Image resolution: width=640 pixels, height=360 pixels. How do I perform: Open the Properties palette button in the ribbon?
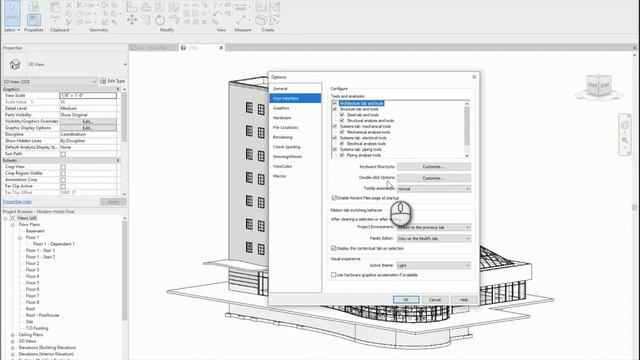(34, 20)
